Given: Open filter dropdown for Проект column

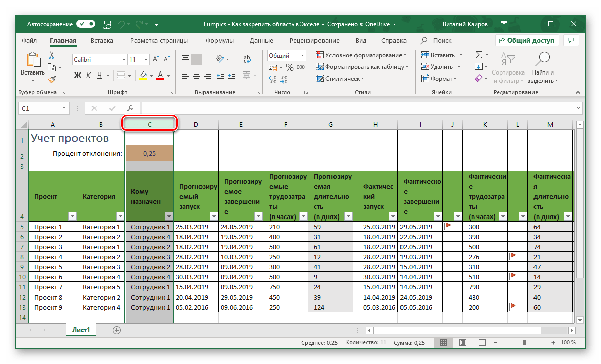Looking at the screenshot, I should click(72, 216).
